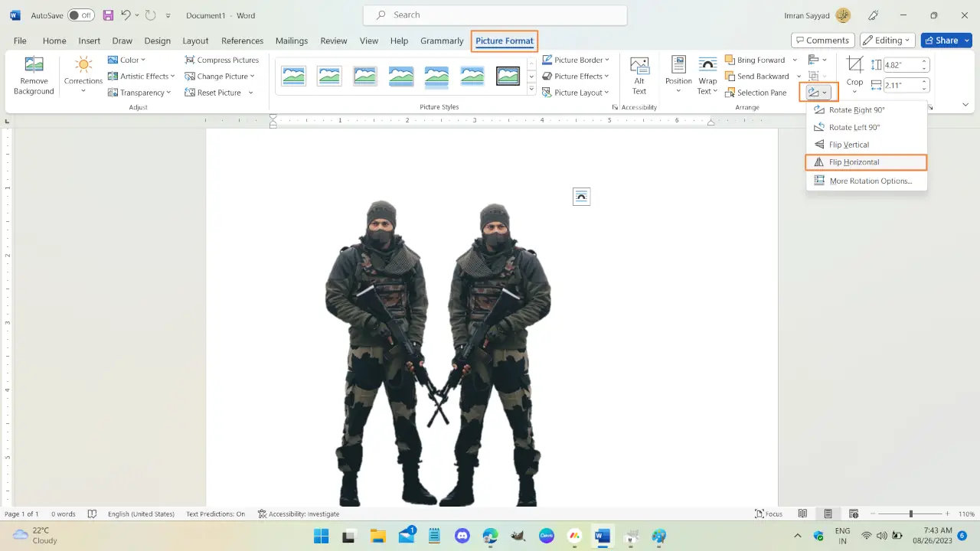Toggle AutoSave switch
This screenshot has width=980, height=551.
point(81,15)
